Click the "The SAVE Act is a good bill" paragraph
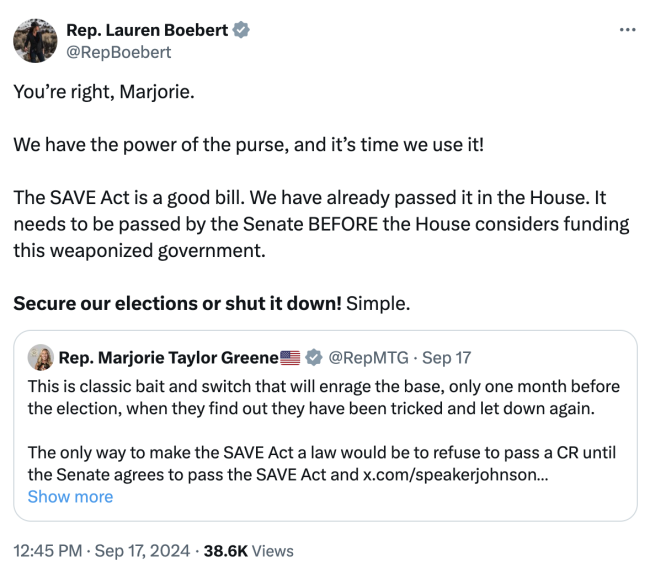 tap(320, 223)
